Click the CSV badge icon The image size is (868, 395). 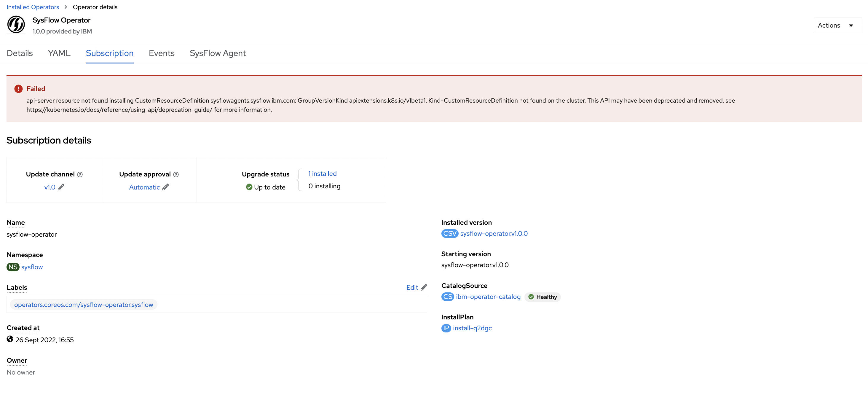449,234
